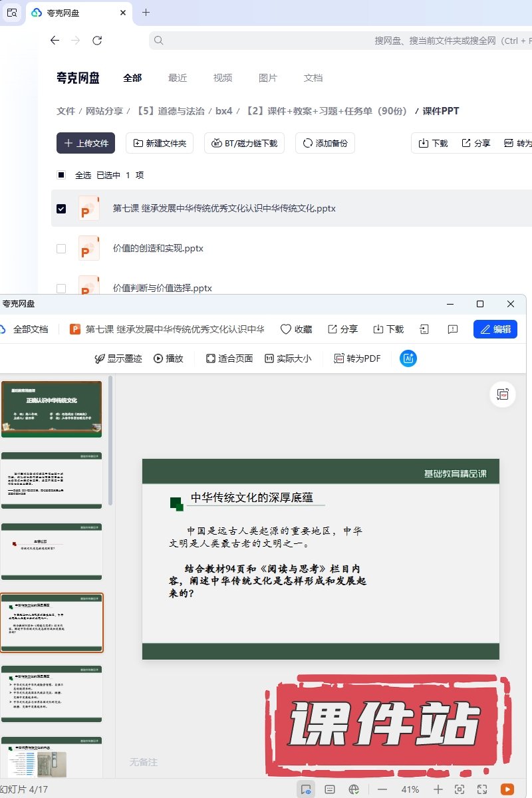This screenshot has height=798, width=532.
Task: Open the notes panel icon in status bar
Action: tap(330, 789)
